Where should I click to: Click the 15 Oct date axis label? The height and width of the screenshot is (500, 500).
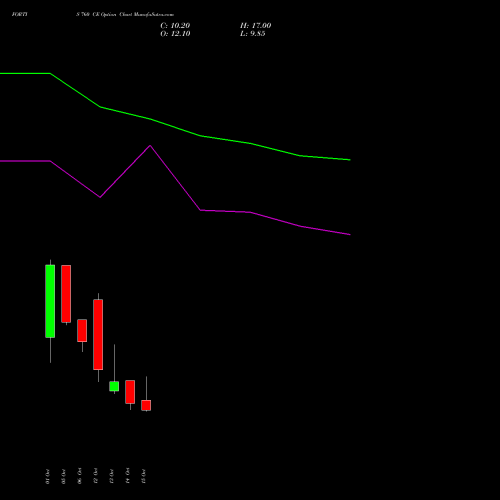(x=143, y=476)
